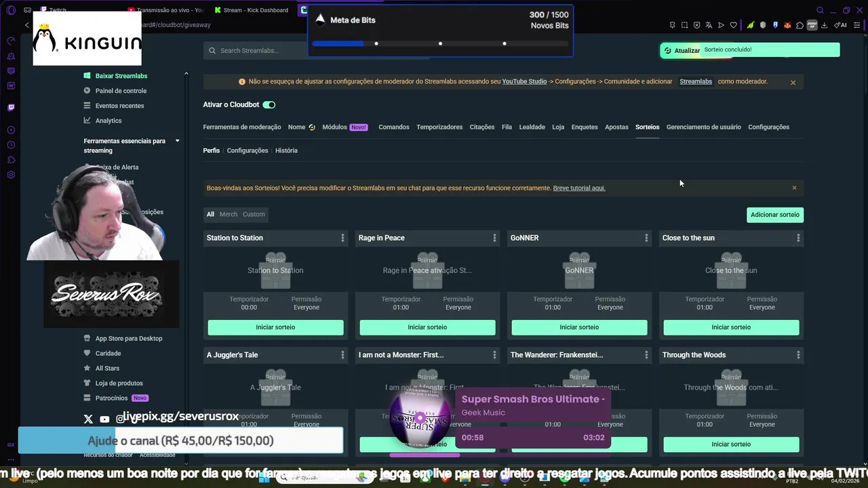Image resolution: width=868 pixels, height=488 pixels.
Task: Open browser sidebar history clock icon
Action: click(11, 145)
